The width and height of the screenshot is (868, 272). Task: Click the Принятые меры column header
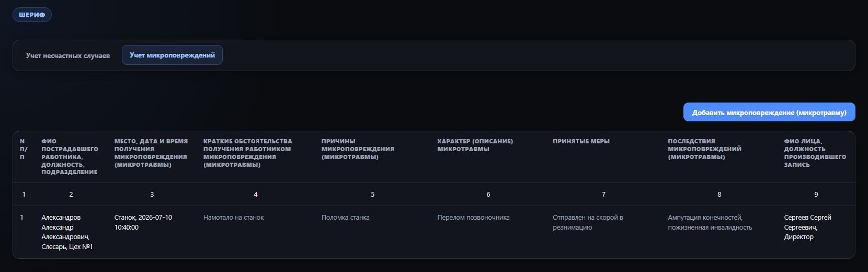click(x=581, y=141)
